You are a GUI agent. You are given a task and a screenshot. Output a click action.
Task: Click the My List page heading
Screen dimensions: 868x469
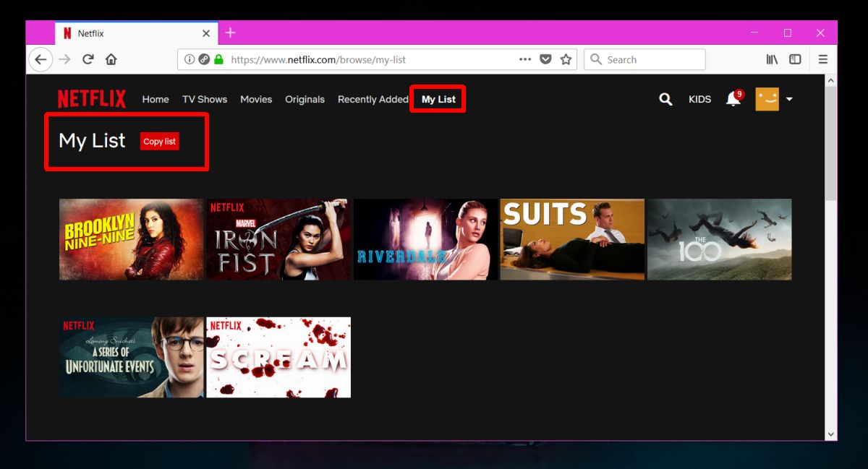click(x=92, y=141)
